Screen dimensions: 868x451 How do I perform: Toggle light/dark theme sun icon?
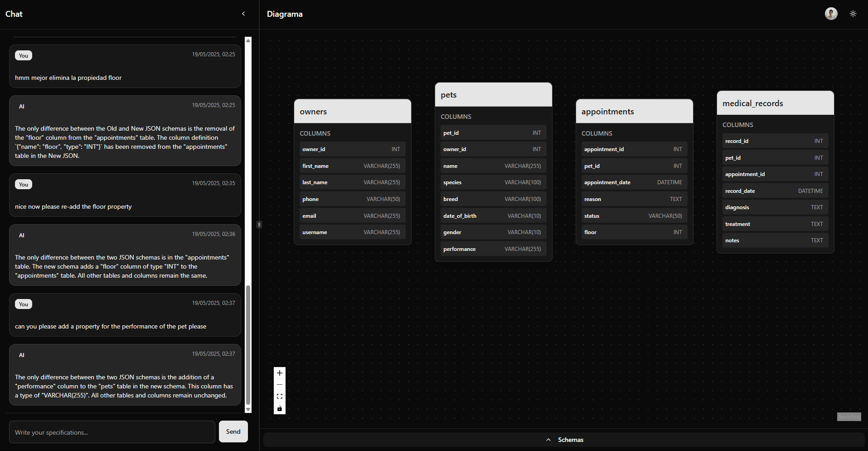point(853,14)
